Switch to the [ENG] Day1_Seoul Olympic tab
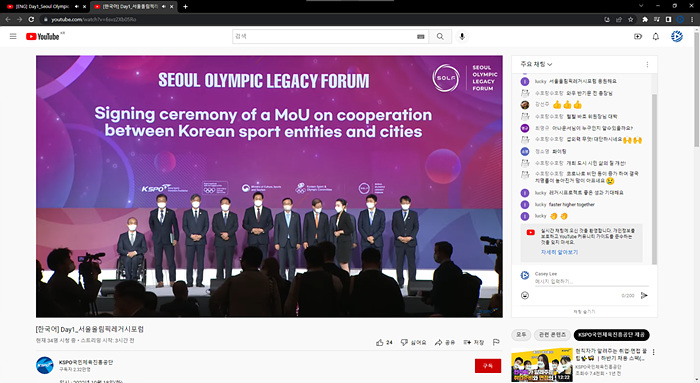The image size is (700, 383). pyautogui.click(x=41, y=7)
